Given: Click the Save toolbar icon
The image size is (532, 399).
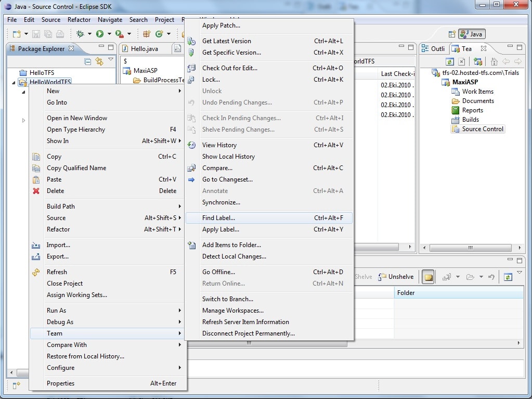Looking at the screenshot, I should point(36,34).
